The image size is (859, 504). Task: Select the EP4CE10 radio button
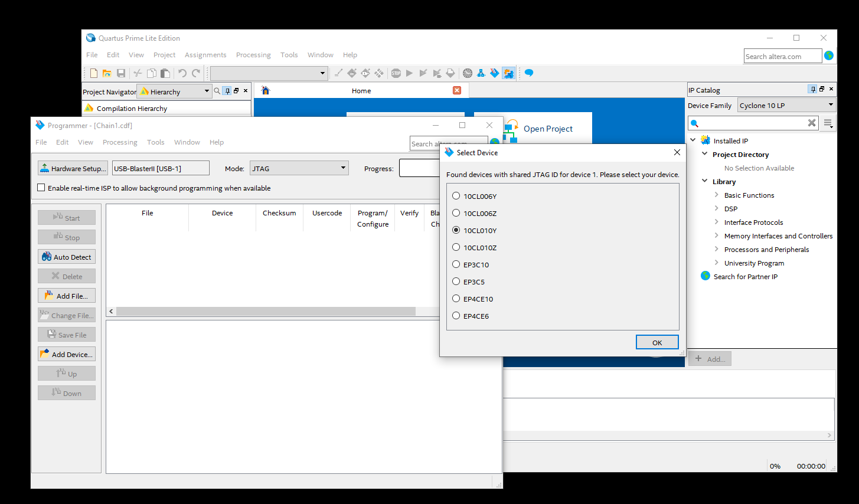(x=456, y=299)
